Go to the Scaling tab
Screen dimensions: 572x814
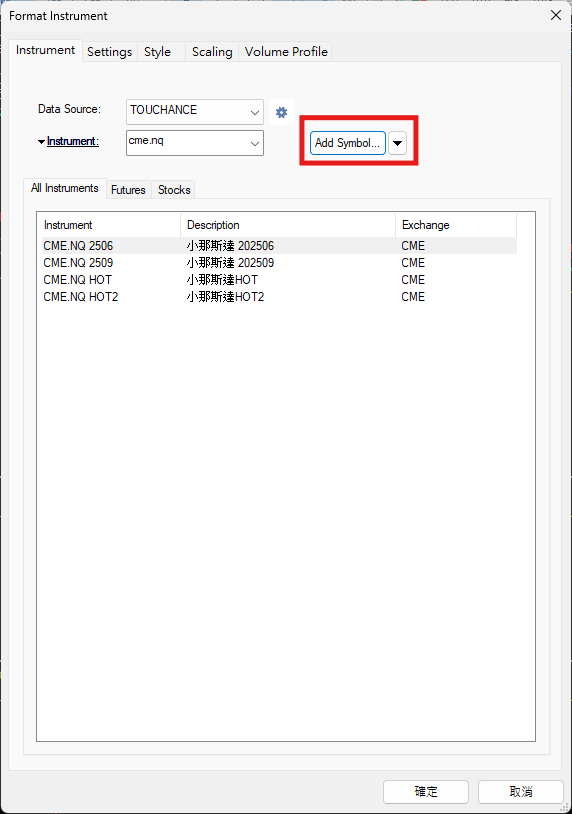tap(212, 52)
